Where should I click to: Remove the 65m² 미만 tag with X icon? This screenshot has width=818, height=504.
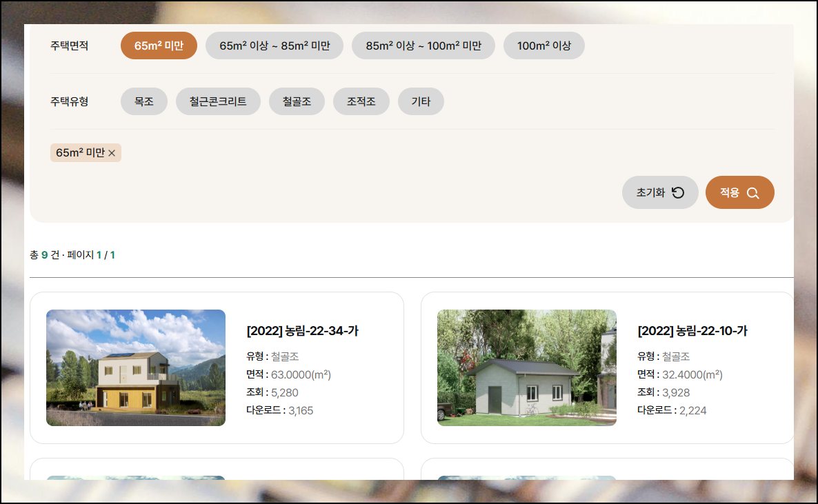(112, 153)
